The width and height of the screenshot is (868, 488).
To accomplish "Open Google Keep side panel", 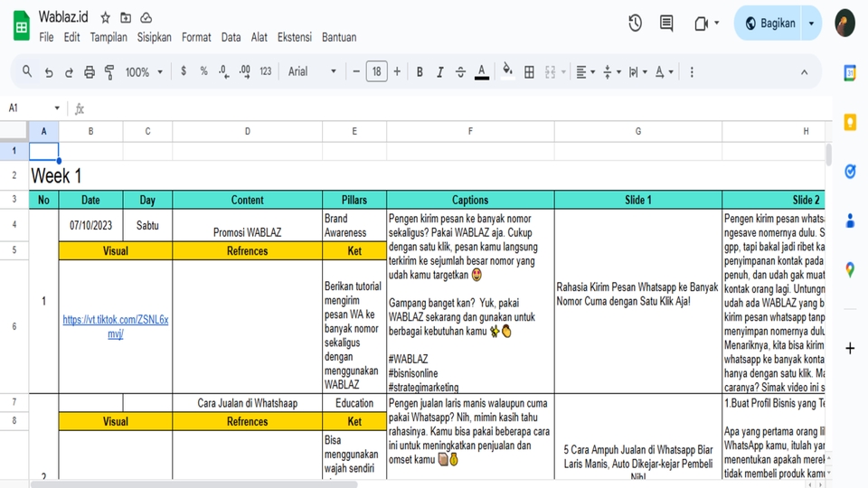I will pos(850,122).
